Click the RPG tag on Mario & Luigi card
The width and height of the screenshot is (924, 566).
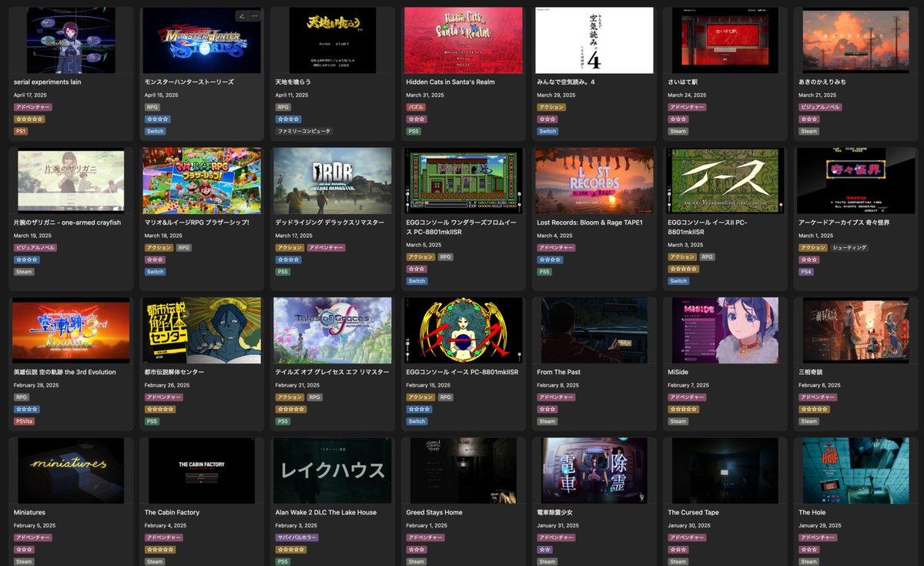(184, 248)
